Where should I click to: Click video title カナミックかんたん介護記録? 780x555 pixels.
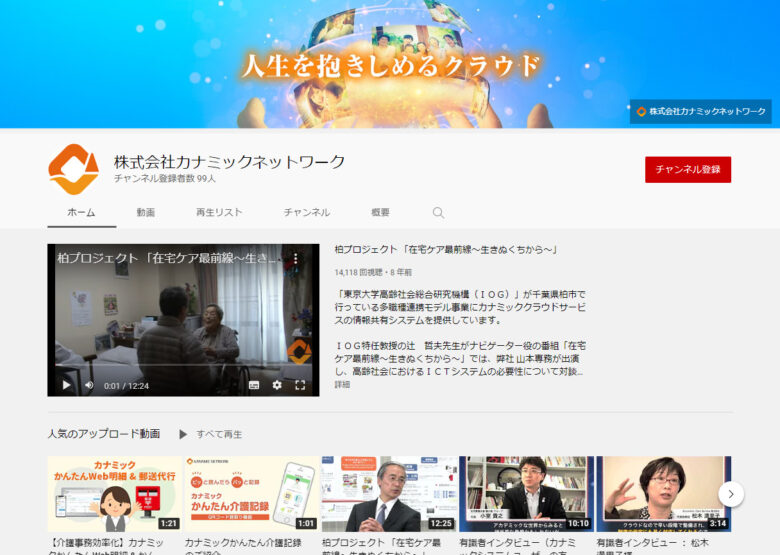[x=243, y=547]
